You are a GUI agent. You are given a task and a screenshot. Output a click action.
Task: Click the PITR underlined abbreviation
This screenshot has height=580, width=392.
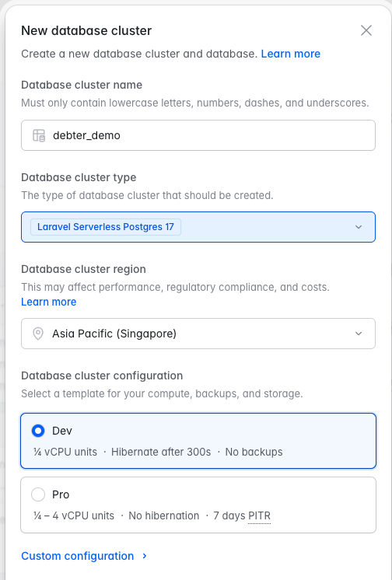pos(259,515)
